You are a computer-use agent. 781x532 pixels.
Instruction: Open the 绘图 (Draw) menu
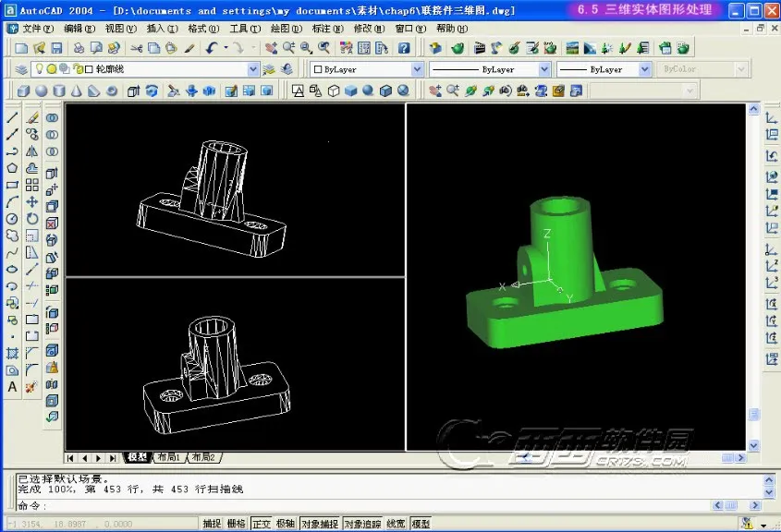click(x=284, y=29)
